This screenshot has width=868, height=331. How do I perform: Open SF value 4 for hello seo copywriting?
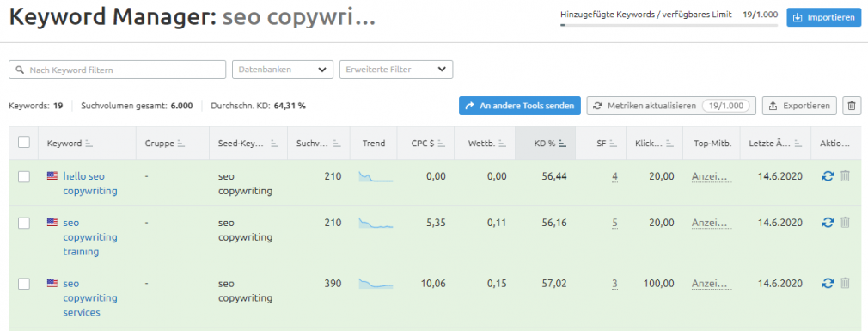(614, 176)
